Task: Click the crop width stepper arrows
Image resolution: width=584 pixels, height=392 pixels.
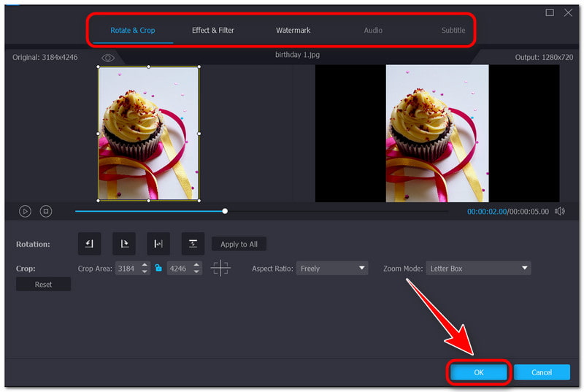Action: pyautogui.click(x=145, y=269)
